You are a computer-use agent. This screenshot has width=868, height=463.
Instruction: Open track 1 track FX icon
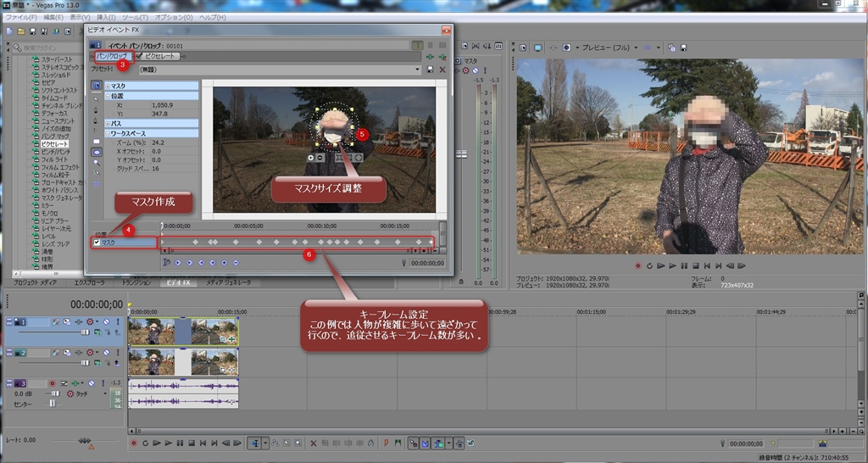click(79, 321)
